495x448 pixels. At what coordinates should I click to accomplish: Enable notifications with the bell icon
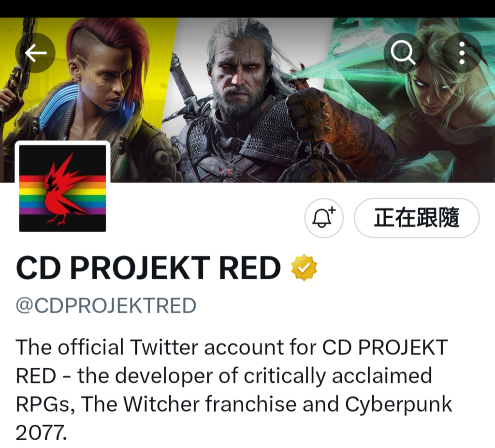[324, 218]
